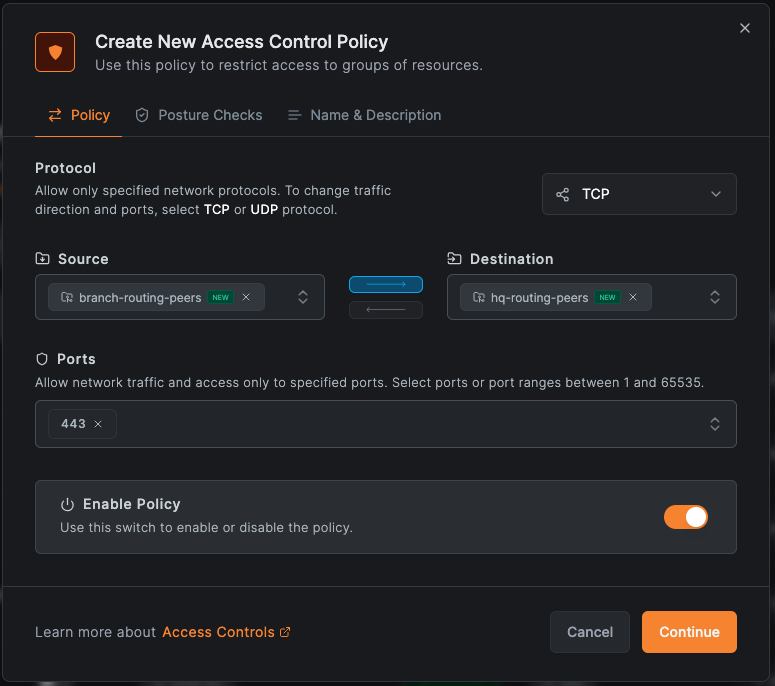Click the Ports shield icon
The image size is (775, 686).
pos(42,359)
